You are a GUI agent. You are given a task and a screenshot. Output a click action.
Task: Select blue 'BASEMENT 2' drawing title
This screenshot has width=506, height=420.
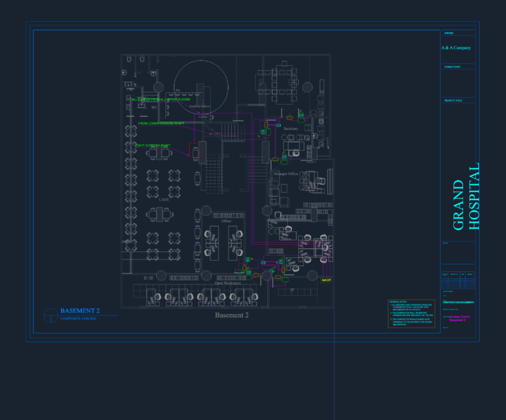pos(80,311)
